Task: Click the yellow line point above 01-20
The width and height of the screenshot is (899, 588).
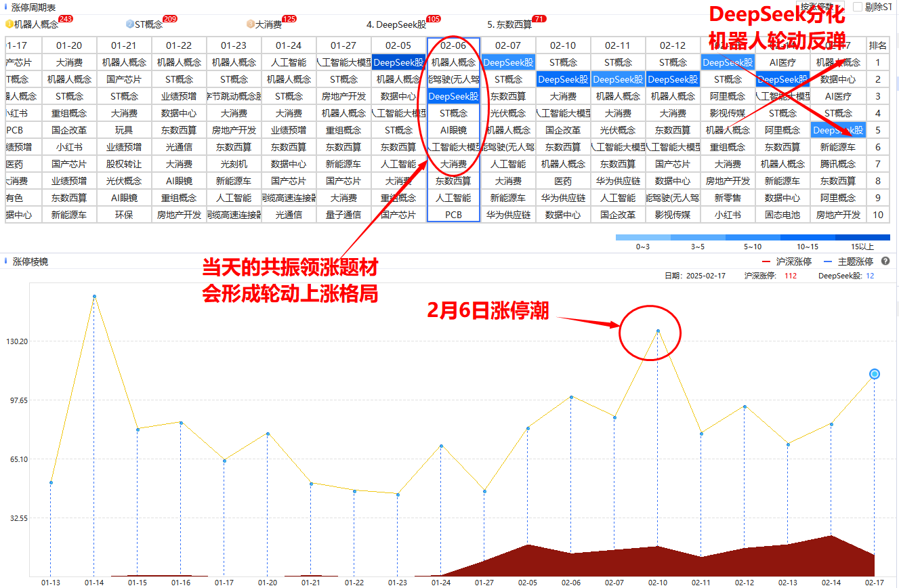Action: pyautogui.click(x=268, y=434)
